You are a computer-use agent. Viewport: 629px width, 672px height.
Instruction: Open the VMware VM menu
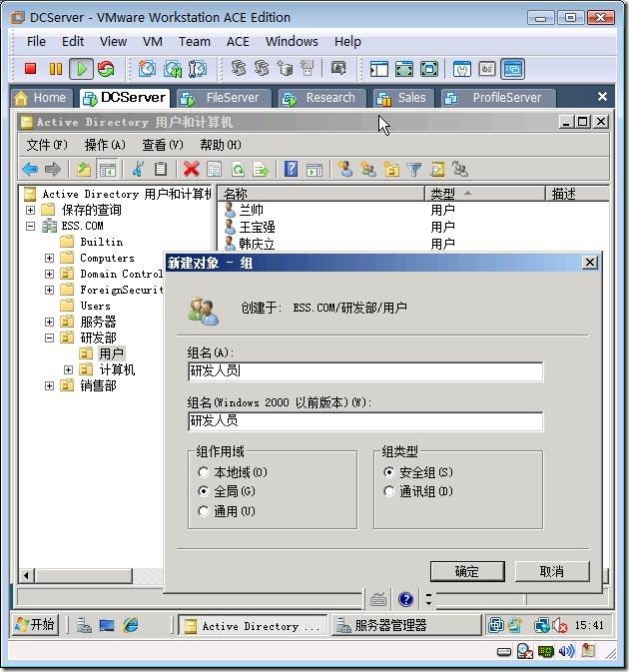[x=153, y=42]
